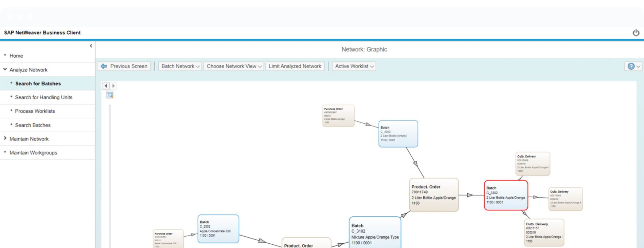Click the left arrow toolbar toggle
This screenshot has height=248, width=644.
click(106, 86)
